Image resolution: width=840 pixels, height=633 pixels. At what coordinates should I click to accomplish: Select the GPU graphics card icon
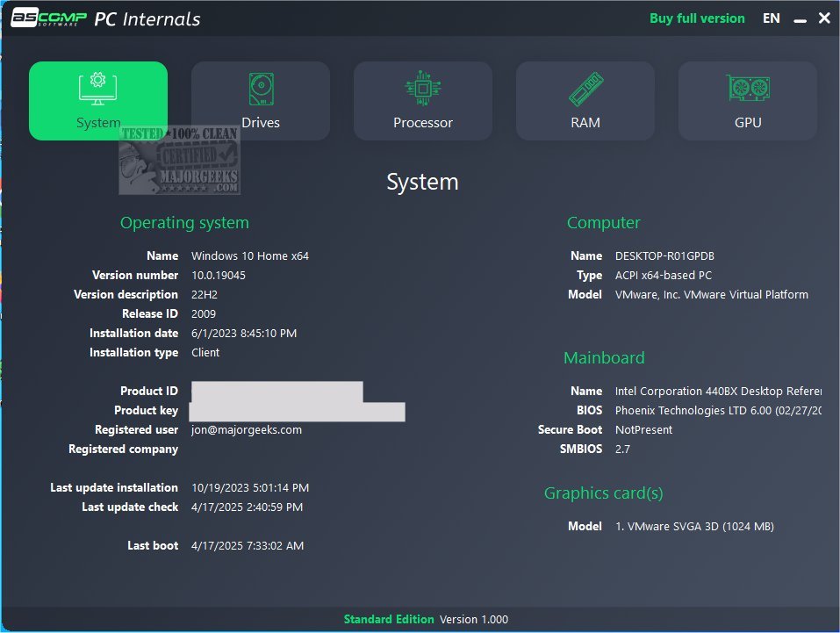pos(747,87)
